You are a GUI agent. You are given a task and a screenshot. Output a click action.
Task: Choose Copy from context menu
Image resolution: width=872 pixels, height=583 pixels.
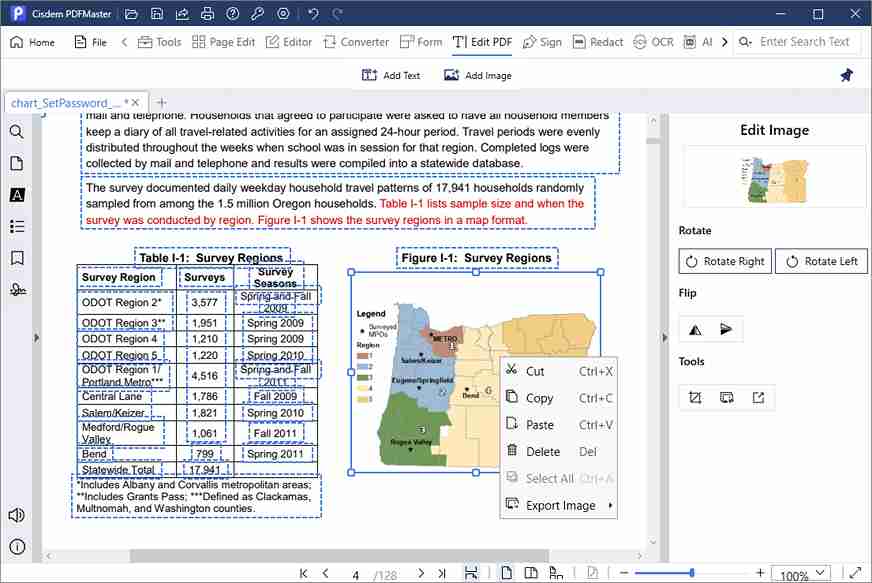(x=559, y=398)
